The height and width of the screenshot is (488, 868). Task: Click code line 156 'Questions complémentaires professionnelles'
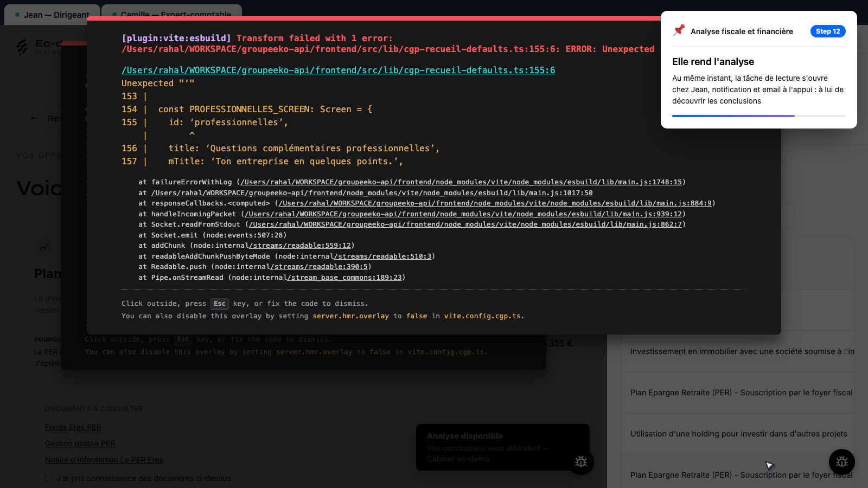280,148
